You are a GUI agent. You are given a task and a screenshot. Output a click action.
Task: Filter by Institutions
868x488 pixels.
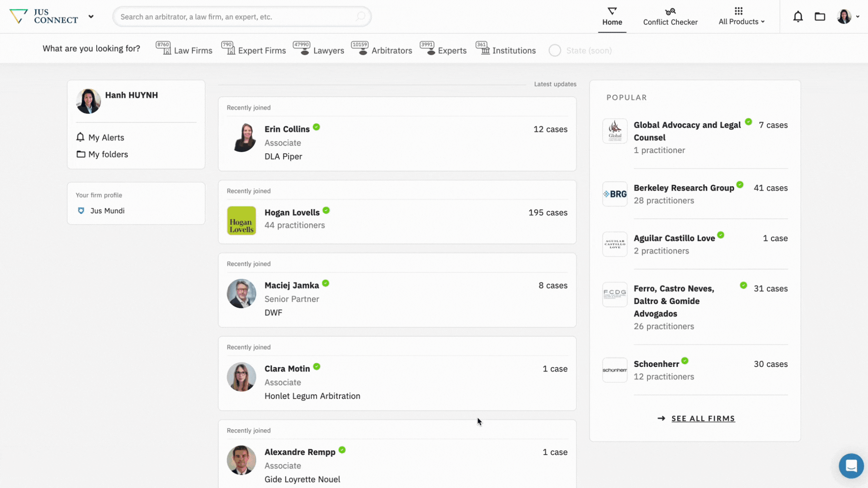coord(505,49)
